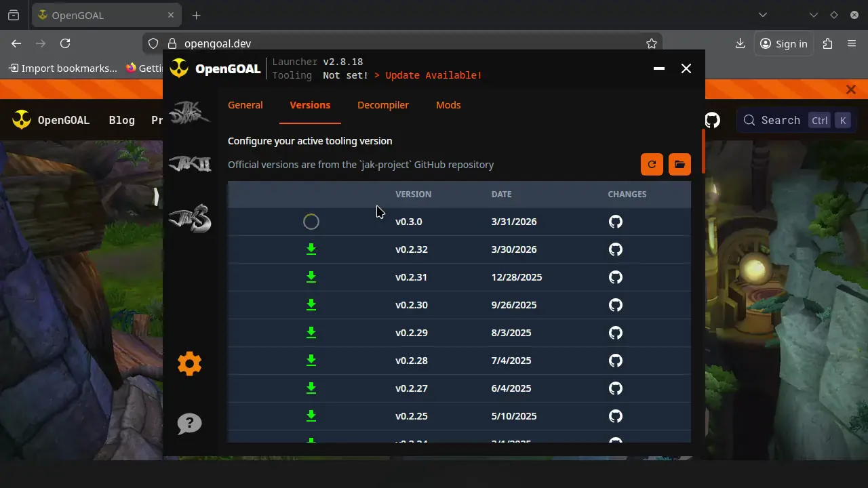This screenshot has height=488, width=868.
Task: Open the Blog link on website
Action: click(x=122, y=120)
